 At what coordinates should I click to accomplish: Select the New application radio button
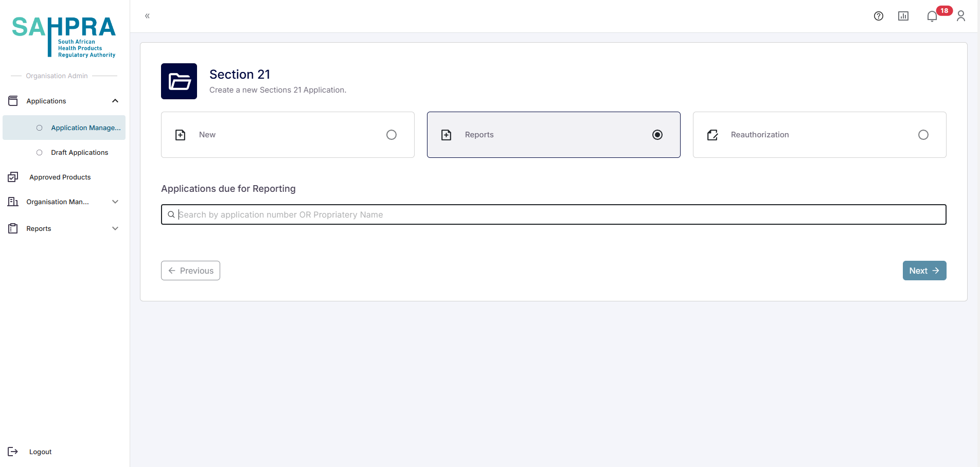[x=391, y=135]
